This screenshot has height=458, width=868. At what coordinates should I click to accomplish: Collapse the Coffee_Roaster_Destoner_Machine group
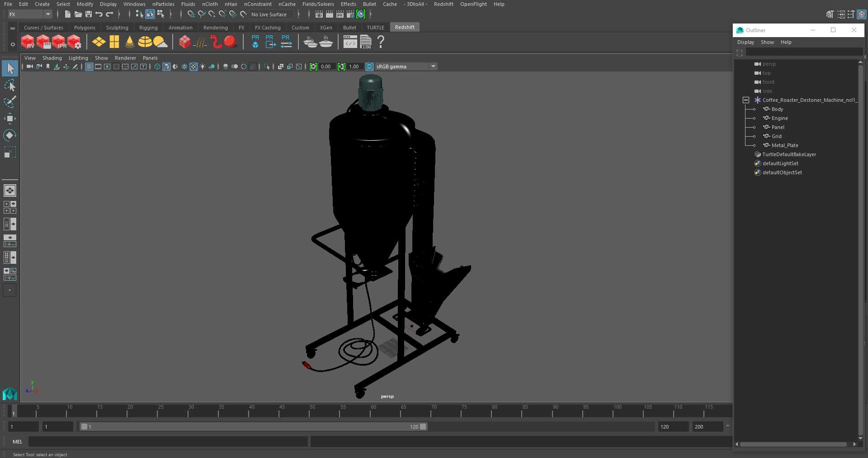point(746,100)
